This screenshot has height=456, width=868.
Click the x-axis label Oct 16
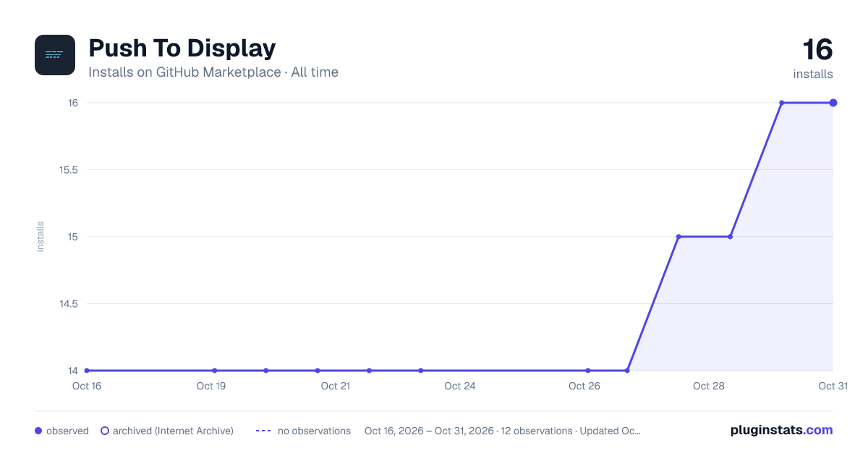click(x=87, y=386)
